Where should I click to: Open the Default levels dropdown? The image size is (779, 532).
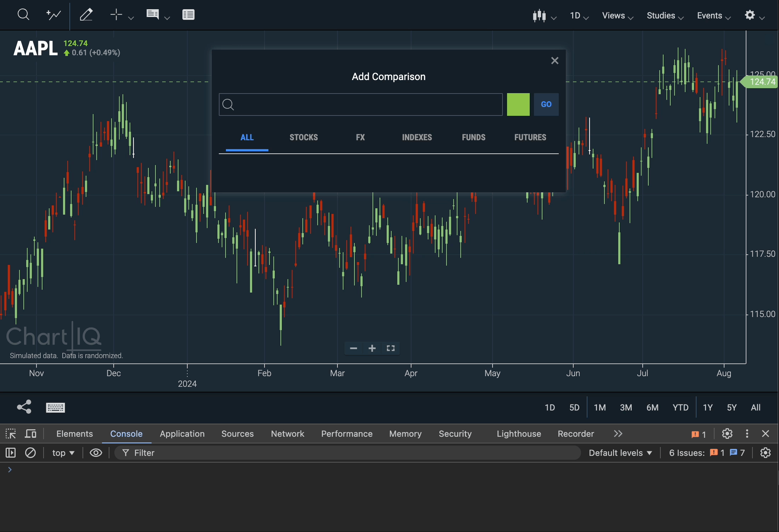(620, 453)
